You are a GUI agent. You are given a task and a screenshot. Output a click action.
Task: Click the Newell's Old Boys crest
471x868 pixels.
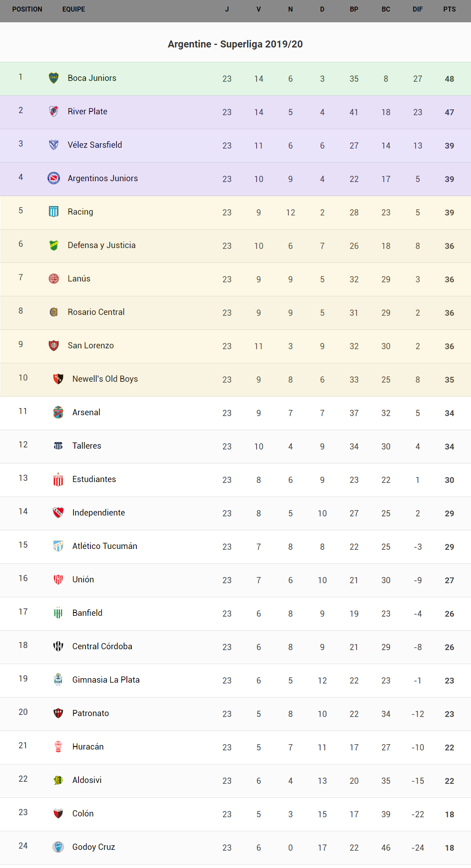point(58,379)
